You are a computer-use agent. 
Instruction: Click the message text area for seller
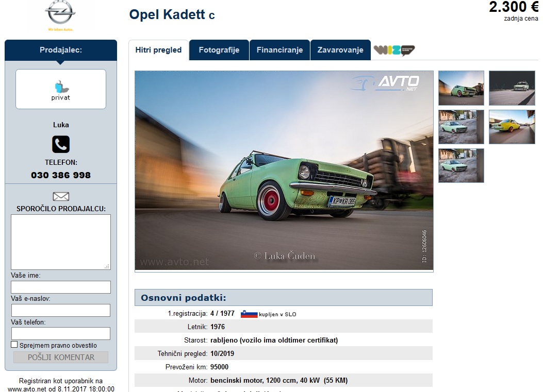pos(61,242)
